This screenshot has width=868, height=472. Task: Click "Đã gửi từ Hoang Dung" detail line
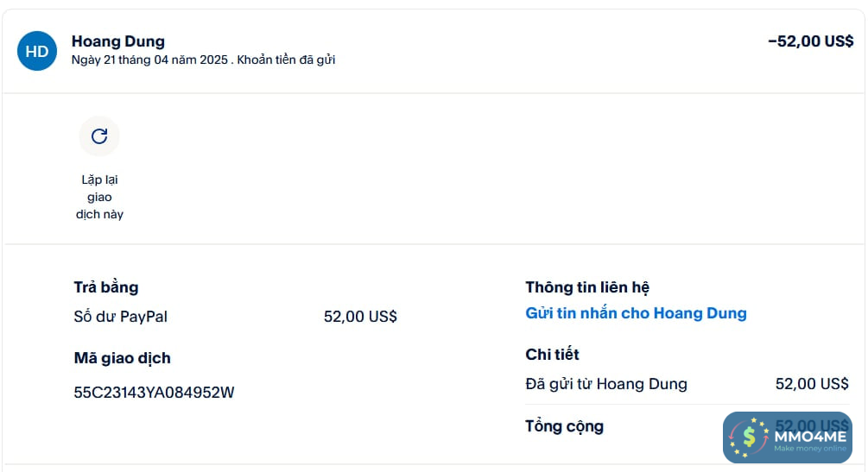pos(605,384)
